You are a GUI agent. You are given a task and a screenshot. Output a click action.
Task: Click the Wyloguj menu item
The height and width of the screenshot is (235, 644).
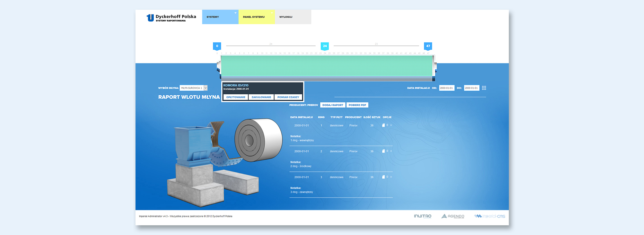click(x=293, y=17)
